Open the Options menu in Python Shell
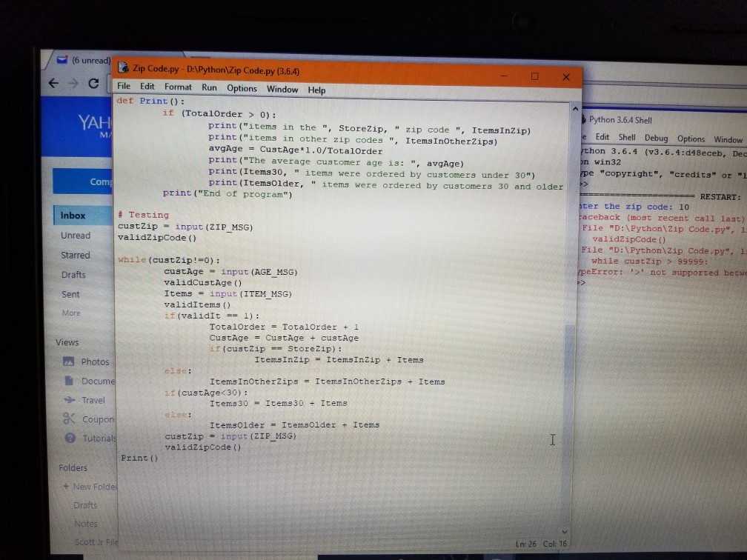The image size is (747, 560). [691, 138]
